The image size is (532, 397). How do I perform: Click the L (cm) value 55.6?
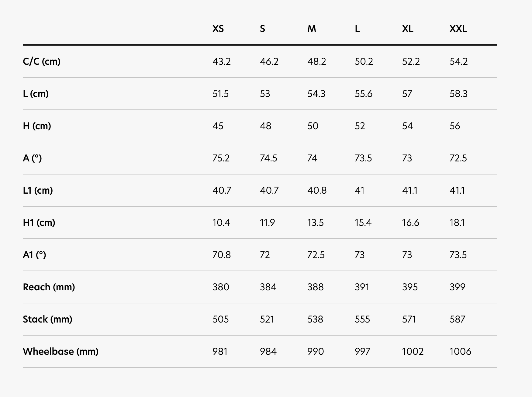point(364,94)
